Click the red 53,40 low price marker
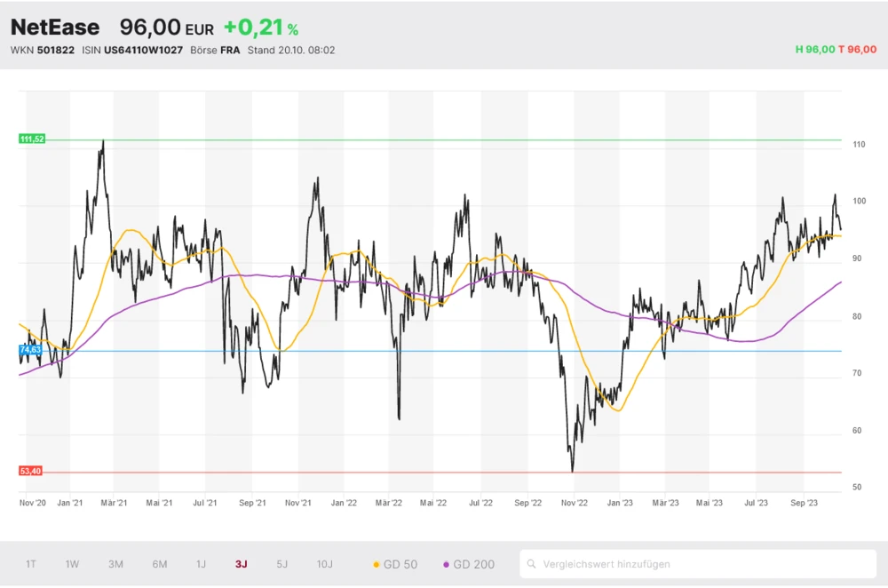888x588 pixels. pos(31,472)
